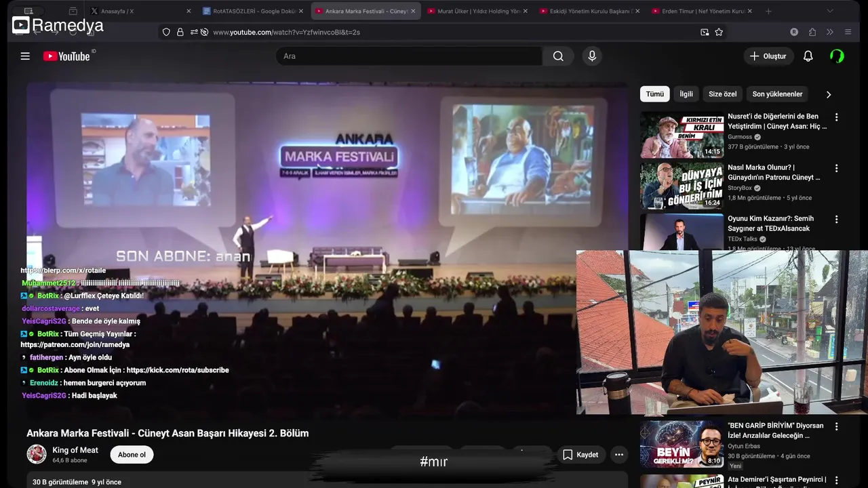868x488 pixels.
Task: Submit search with the magnifier button
Action: click(x=558, y=56)
